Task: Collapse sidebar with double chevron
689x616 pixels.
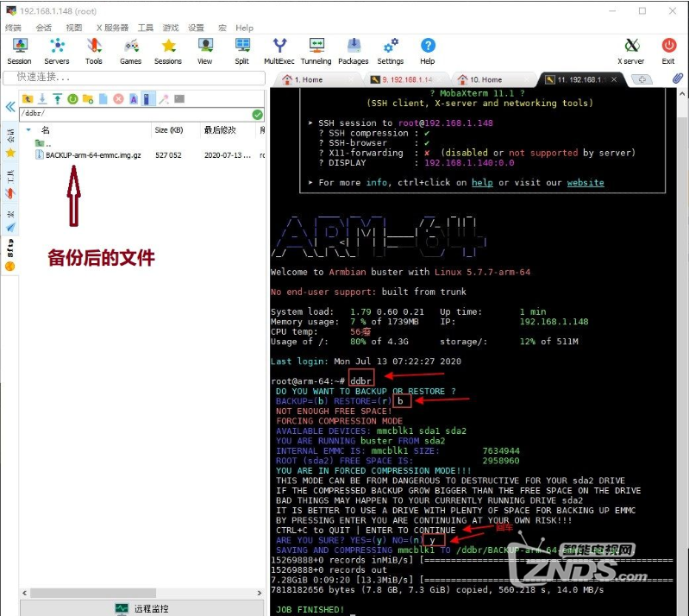Action: coord(10,106)
